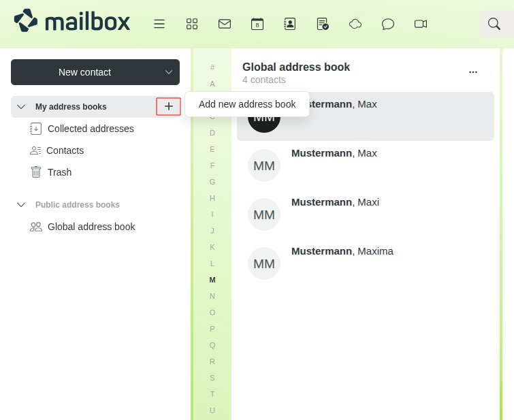This screenshot has width=514, height=420.
Task: Open the Chat speech bubble icon
Action: [388, 24]
